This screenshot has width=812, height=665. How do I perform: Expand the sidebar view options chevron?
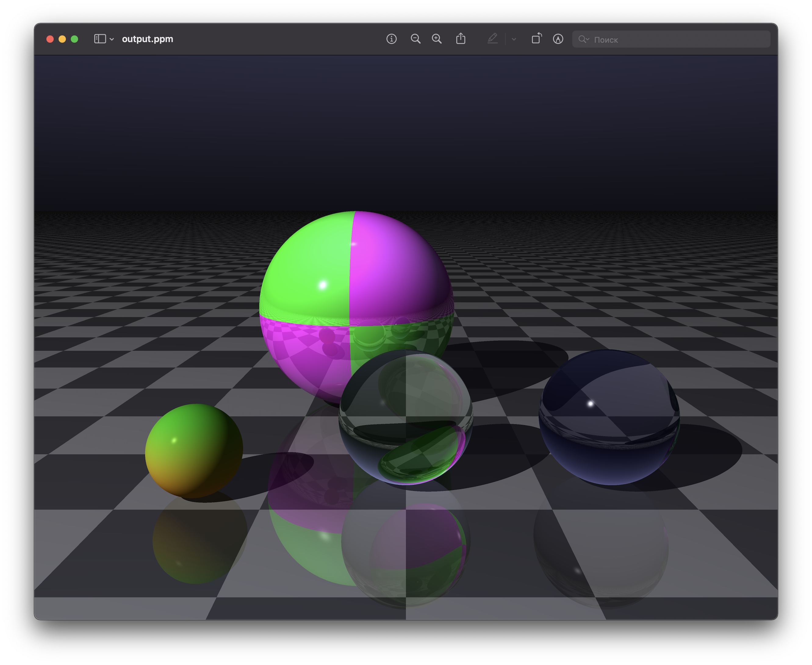[x=112, y=39]
